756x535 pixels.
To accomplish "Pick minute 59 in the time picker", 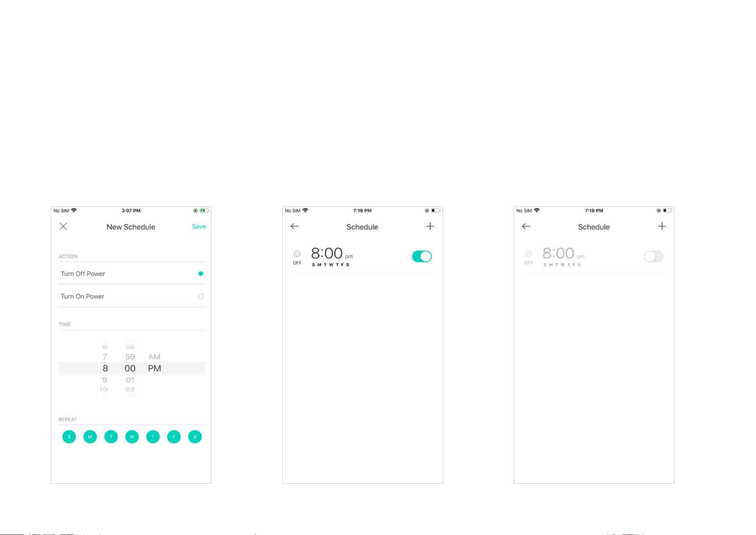I will [x=130, y=357].
